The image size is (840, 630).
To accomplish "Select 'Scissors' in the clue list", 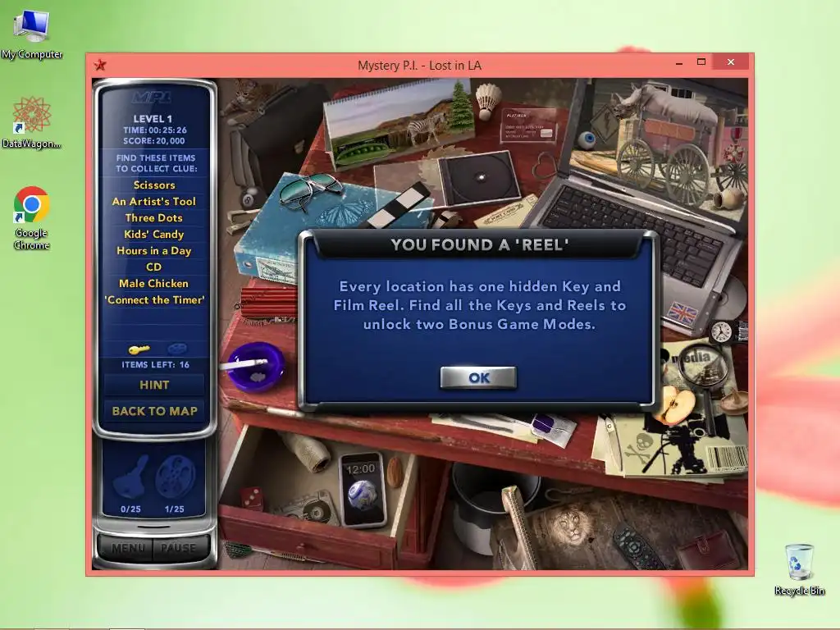I will 154,185.
